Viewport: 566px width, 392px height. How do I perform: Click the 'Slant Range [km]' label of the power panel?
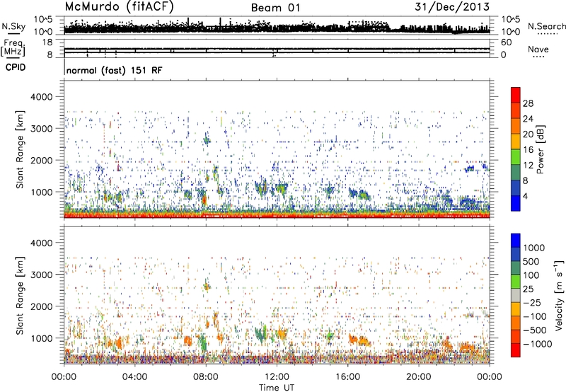(20, 149)
